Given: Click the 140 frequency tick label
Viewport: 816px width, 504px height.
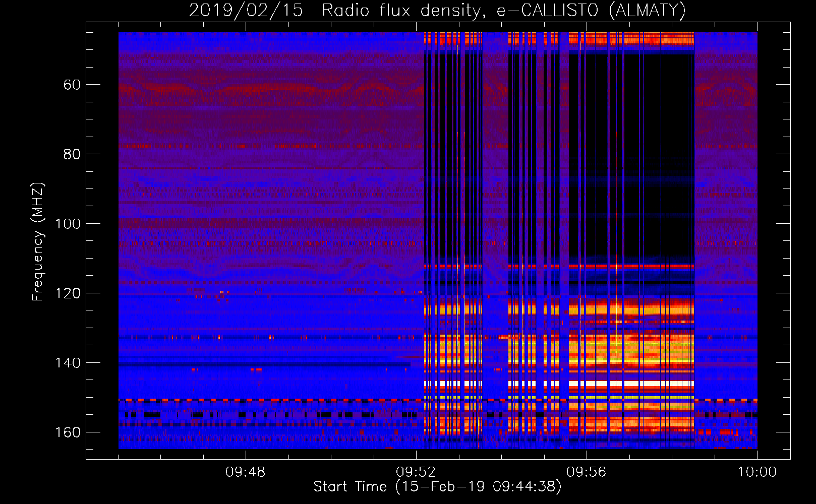Looking at the screenshot, I should [x=68, y=363].
